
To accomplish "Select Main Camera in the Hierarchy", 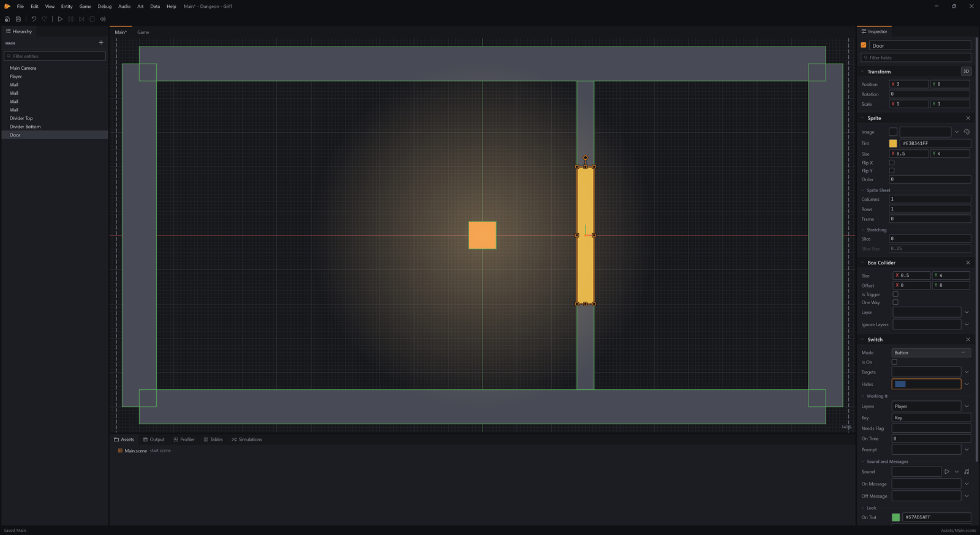I will tap(55, 68).
